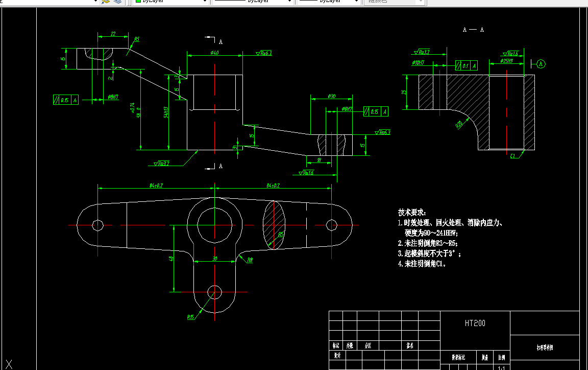588x370 pixels.
Task: Select the 18 dimension near right boss
Action: [x=319, y=159]
